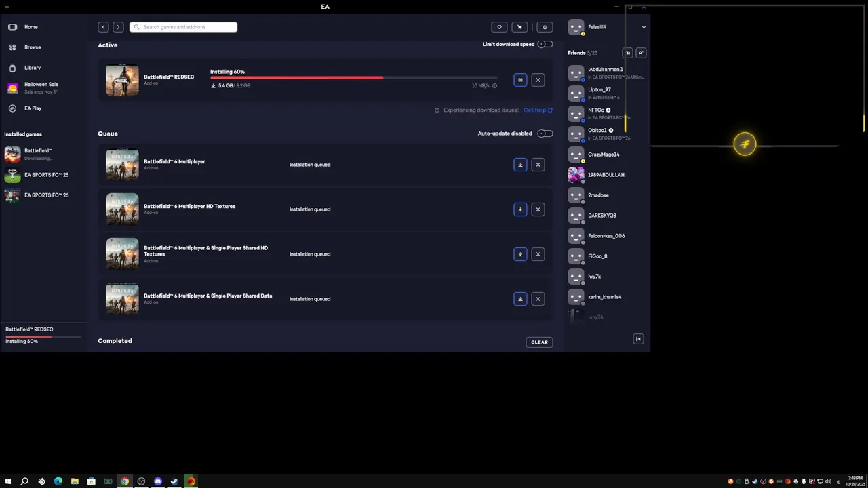Collapse the friends panel with the arrow icon
868x488 pixels.
click(638, 339)
